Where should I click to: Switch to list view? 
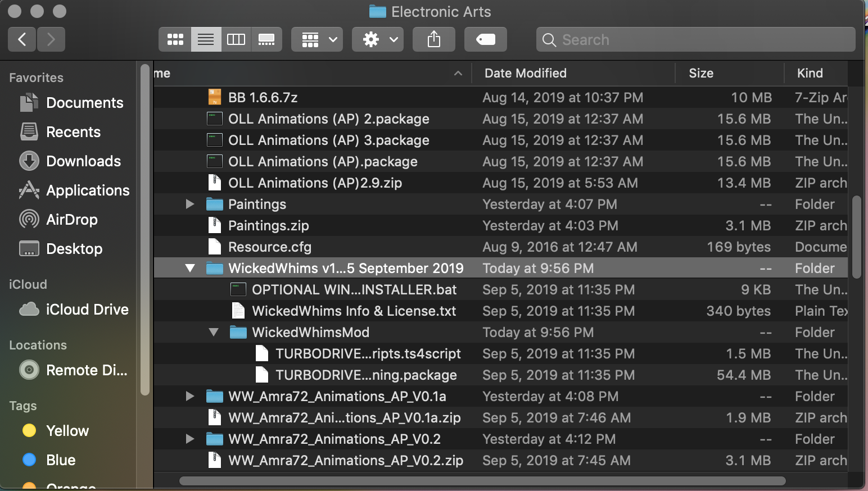click(x=206, y=39)
